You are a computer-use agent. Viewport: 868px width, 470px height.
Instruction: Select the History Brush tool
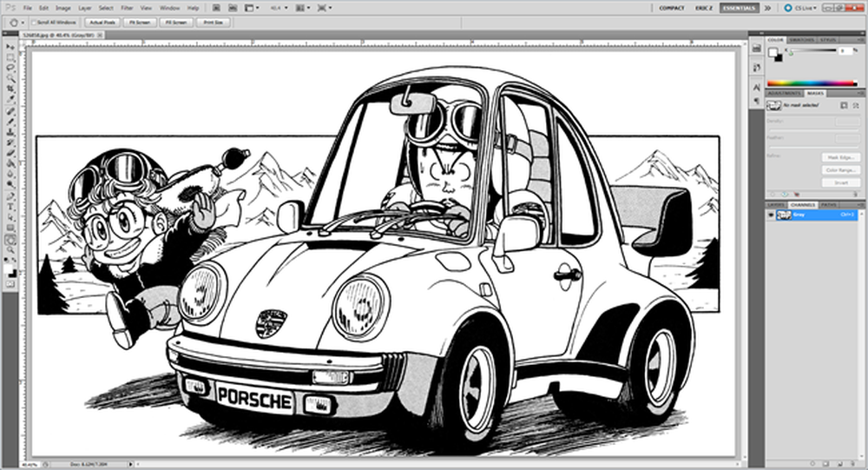pos(10,142)
